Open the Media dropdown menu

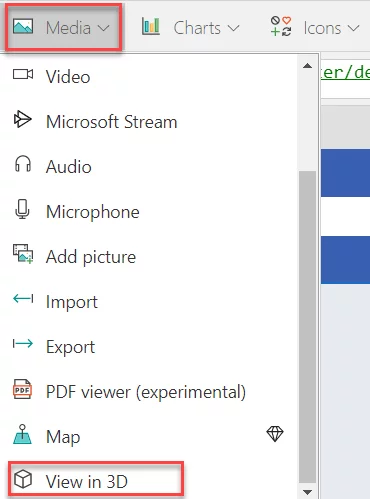coord(63,27)
